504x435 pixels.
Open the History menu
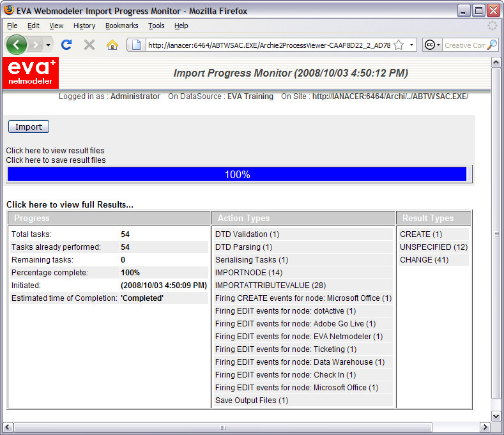tap(84, 26)
